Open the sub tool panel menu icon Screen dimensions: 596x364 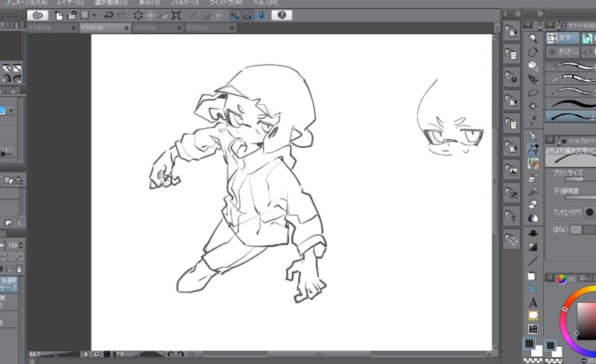coord(550,25)
